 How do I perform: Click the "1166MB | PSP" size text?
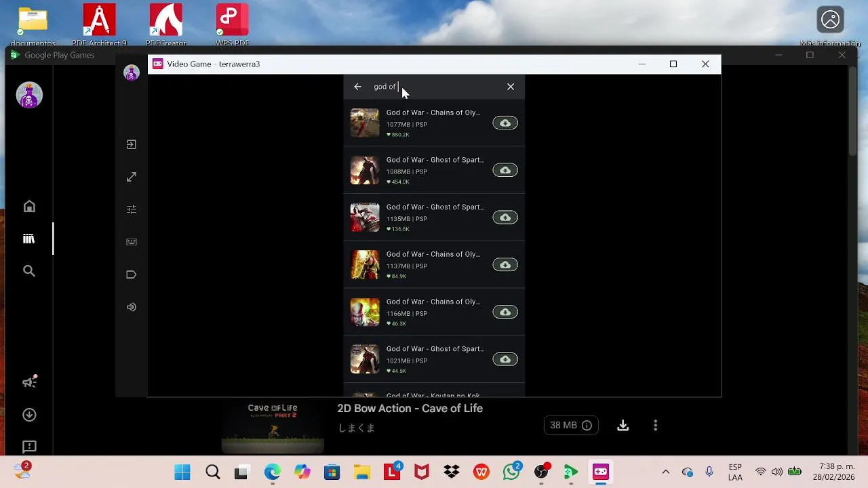click(407, 314)
